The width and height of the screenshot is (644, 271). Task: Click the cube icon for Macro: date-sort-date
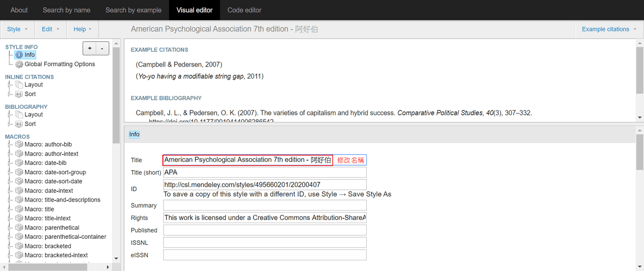pos(19,181)
